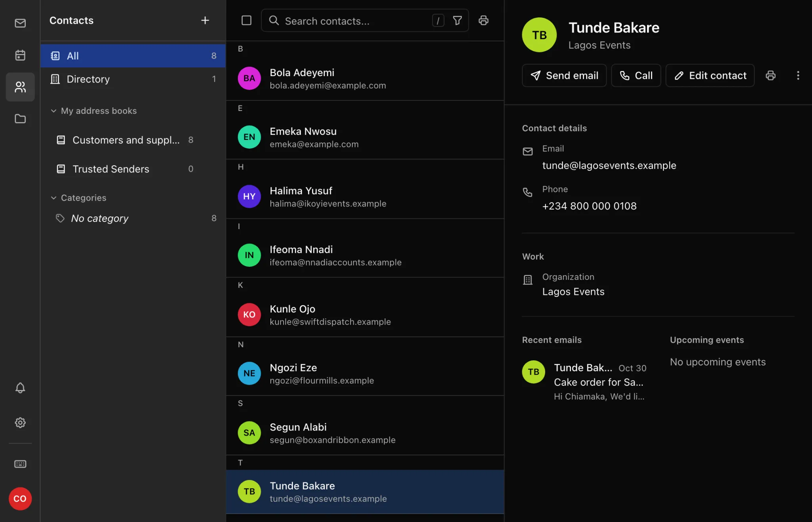Click the email envelope icon in Contact details
The width and height of the screenshot is (812, 522).
[528, 151]
